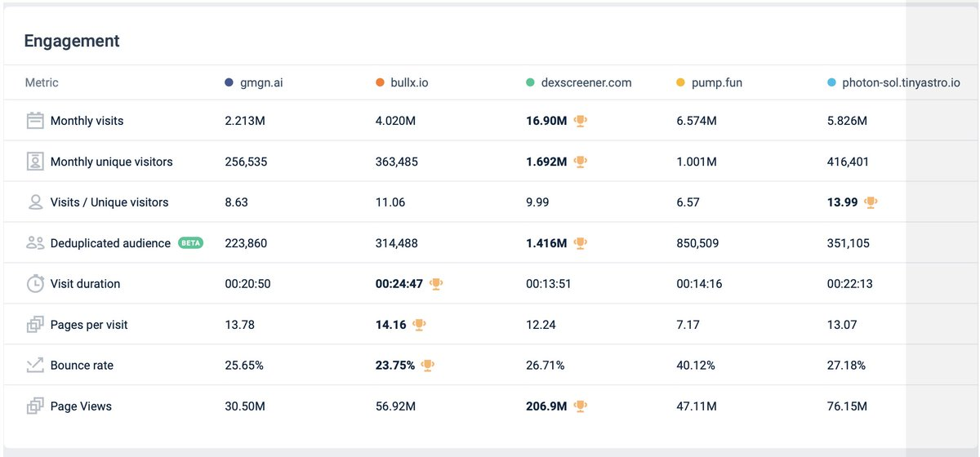Click visits ratio value 11.06
The height and width of the screenshot is (457, 980).
point(390,202)
